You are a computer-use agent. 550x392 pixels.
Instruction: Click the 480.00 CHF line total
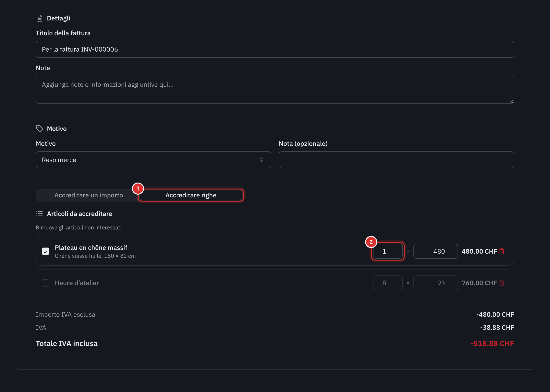(x=479, y=251)
